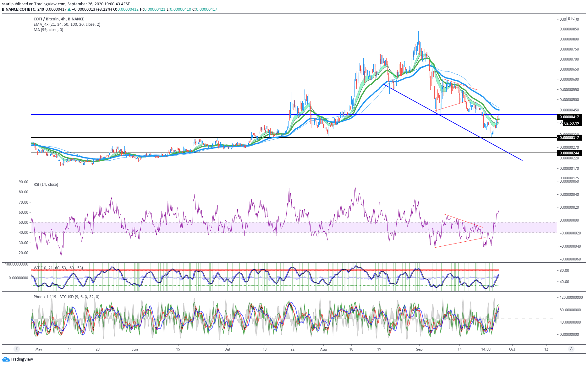Click the 90.00 RSI scale value
This screenshot has height=365, width=588.
pyautogui.click(x=24, y=182)
